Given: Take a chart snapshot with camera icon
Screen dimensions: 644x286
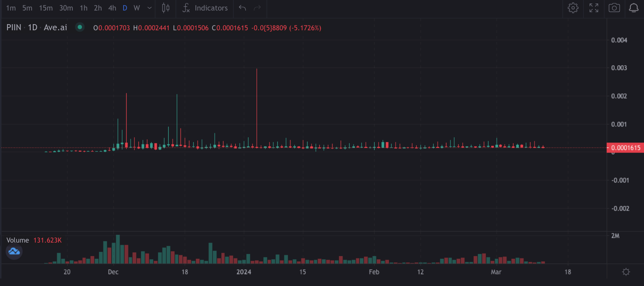Looking at the screenshot, I should pyautogui.click(x=614, y=8).
